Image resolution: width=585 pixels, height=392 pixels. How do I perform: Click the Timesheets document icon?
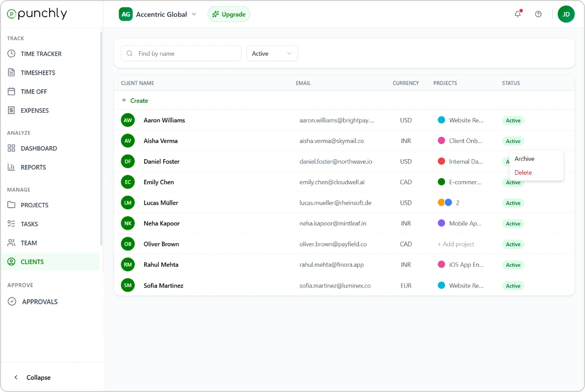11,73
